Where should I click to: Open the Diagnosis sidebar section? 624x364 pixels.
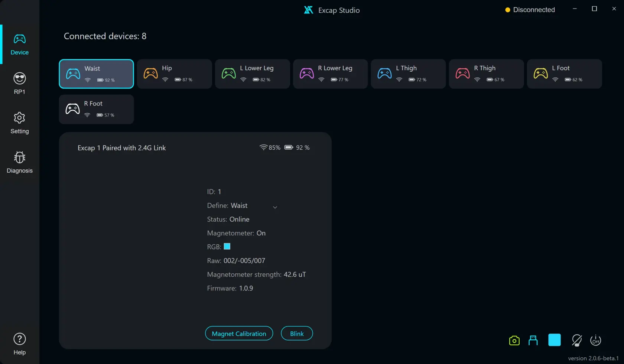tap(20, 162)
